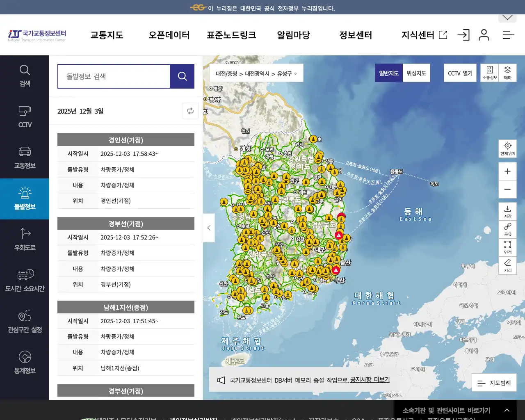The image size is (525, 420).
Task: Open the 알림마당 menu
Action: pos(293,35)
